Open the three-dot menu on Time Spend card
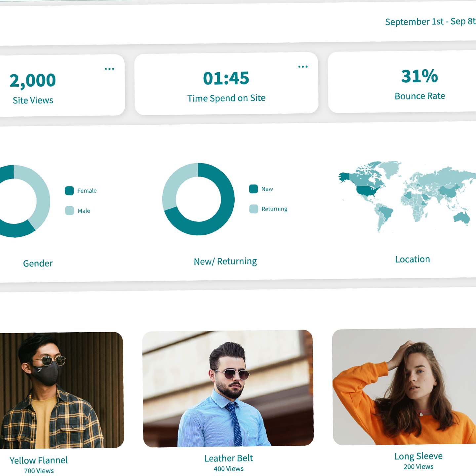476x476 pixels. click(303, 67)
